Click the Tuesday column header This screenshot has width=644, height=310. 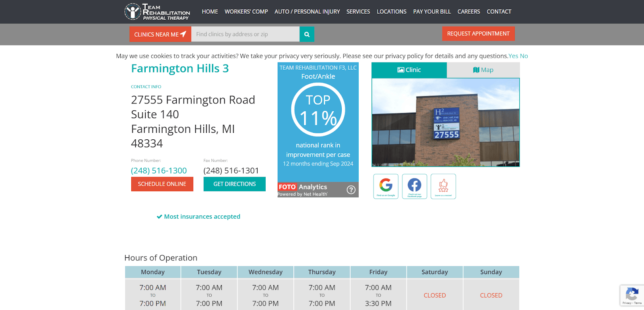209,272
